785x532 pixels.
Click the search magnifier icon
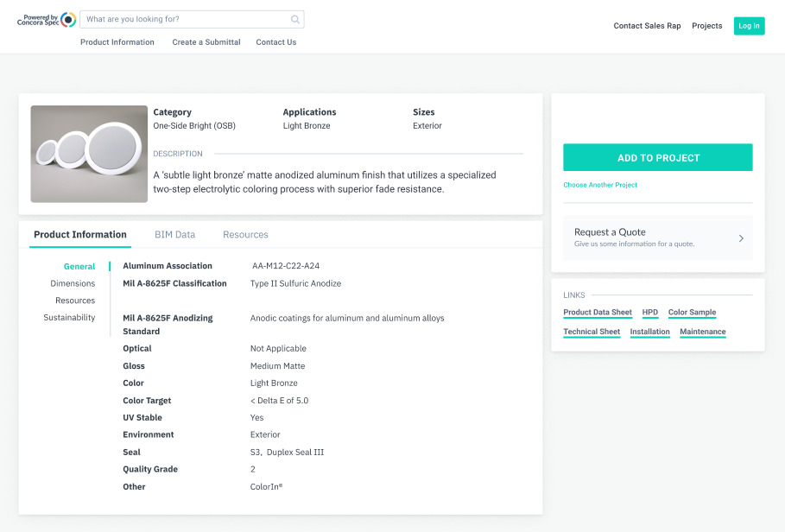[x=295, y=20]
